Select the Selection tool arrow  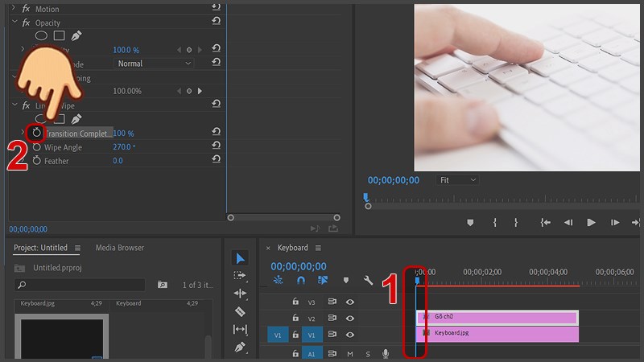(240, 258)
